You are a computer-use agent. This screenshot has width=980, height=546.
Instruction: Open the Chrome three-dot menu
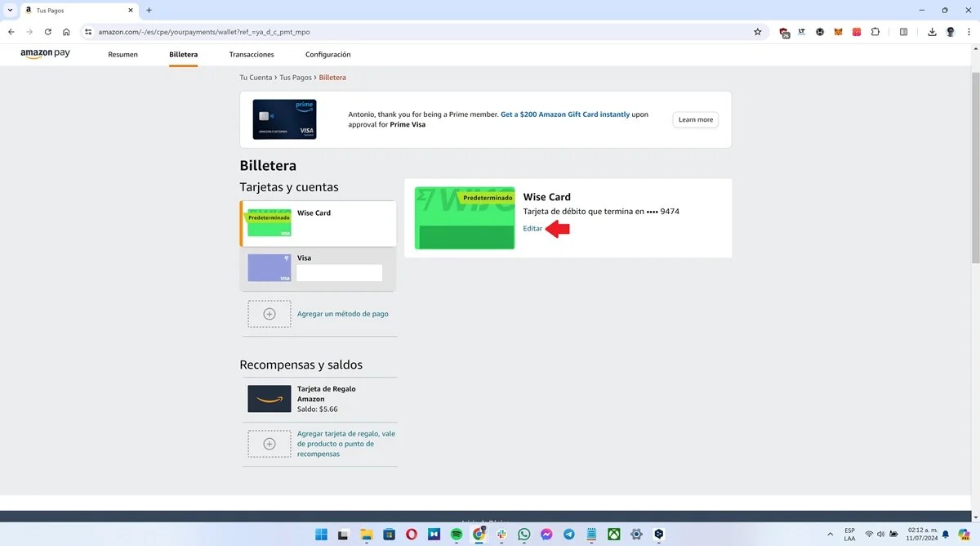pos(969,31)
